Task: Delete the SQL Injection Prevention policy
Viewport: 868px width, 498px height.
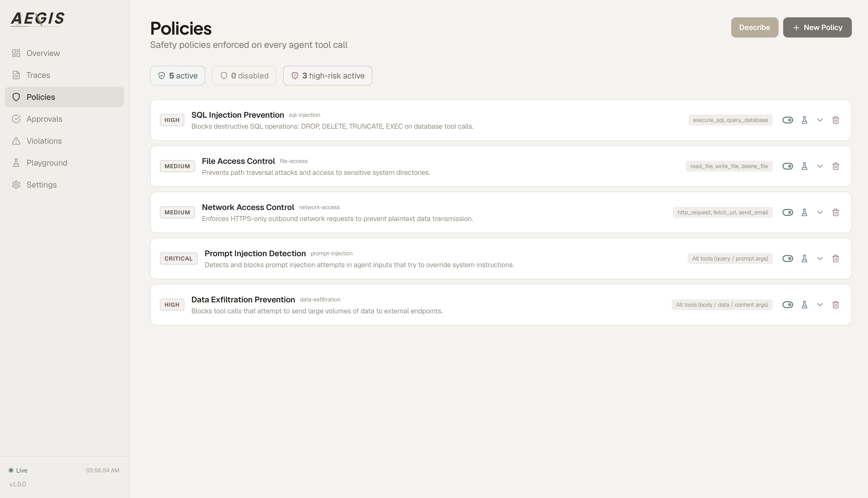Action: [x=835, y=120]
